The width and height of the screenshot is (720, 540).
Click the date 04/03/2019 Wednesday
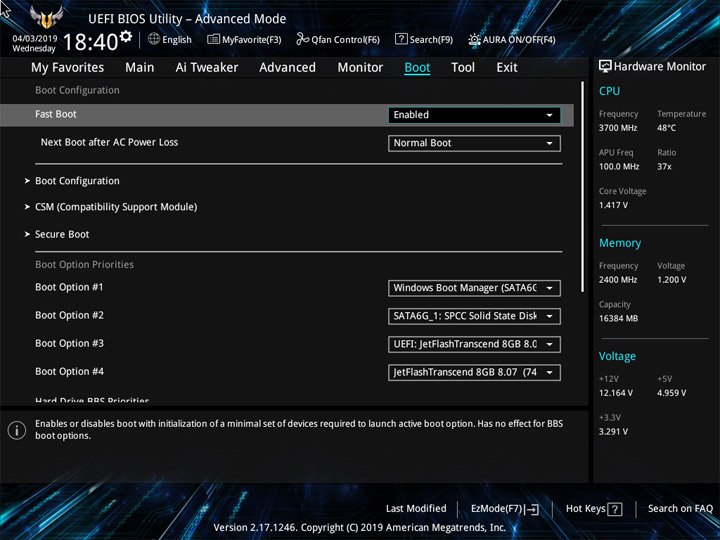pos(34,43)
